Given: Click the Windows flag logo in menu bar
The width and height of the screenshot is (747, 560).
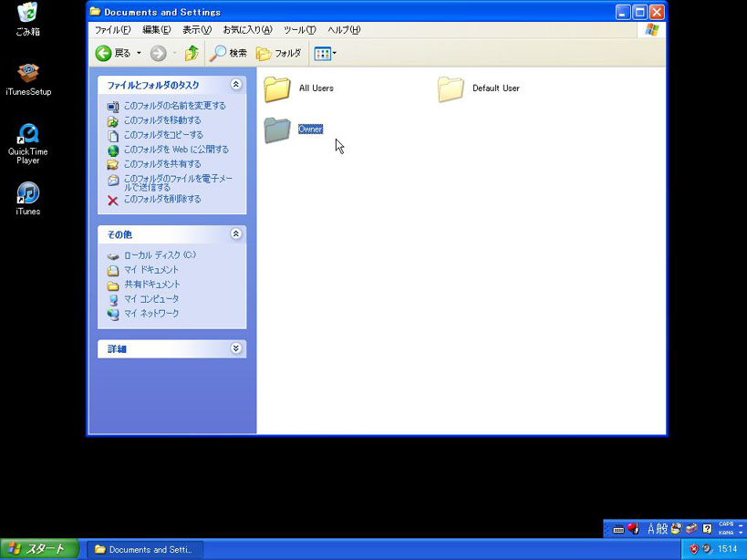Looking at the screenshot, I should pyautogui.click(x=652, y=30).
